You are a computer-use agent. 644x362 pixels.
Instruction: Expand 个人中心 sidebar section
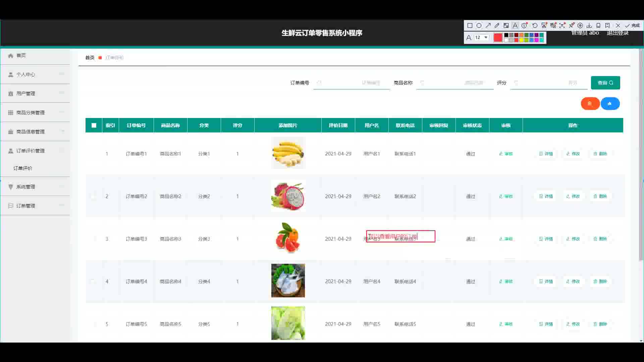35,74
